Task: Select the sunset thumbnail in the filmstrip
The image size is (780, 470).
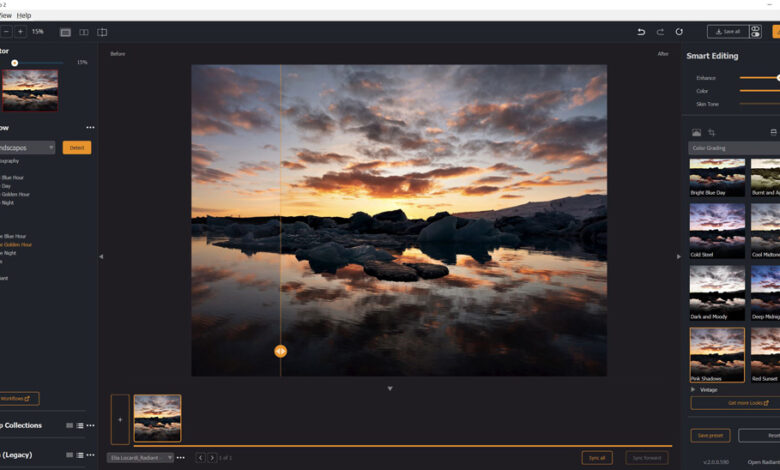Action: coord(157,418)
